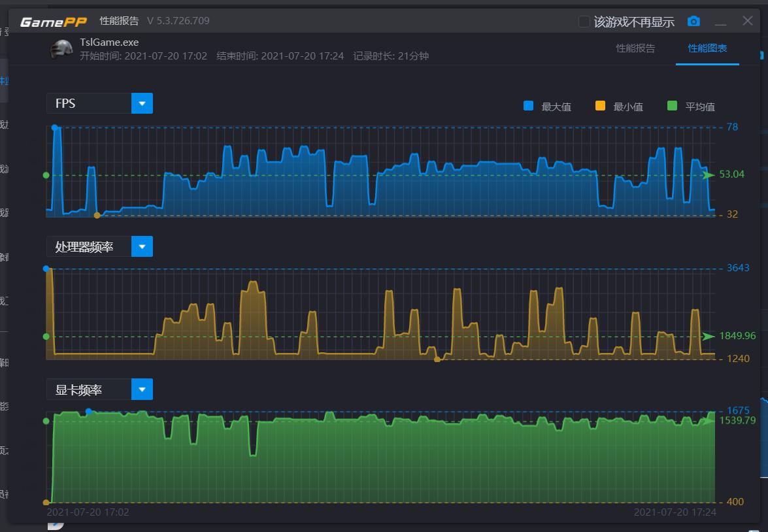Click the GamePP logo in title bar
Screen dimensions: 768x532
click(54, 22)
